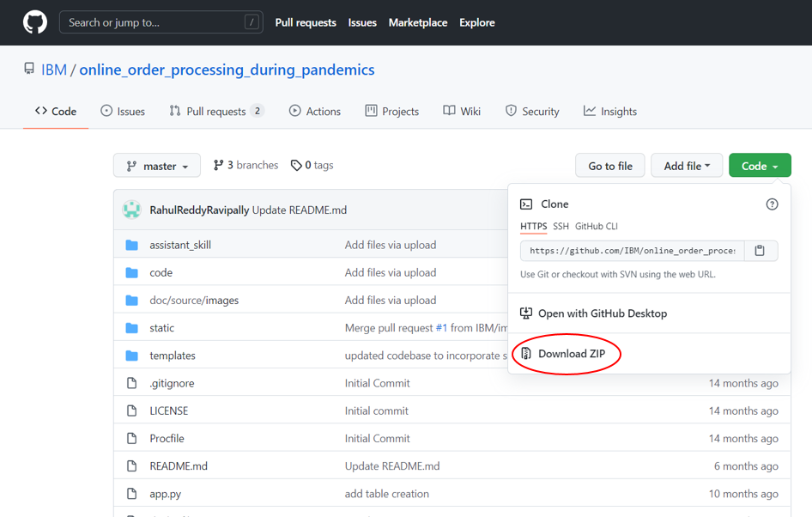The width and height of the screenshot is (812, 517).
Task: Click the online_order_processing_during_pandemics repo link
Action: pos(227,70)
